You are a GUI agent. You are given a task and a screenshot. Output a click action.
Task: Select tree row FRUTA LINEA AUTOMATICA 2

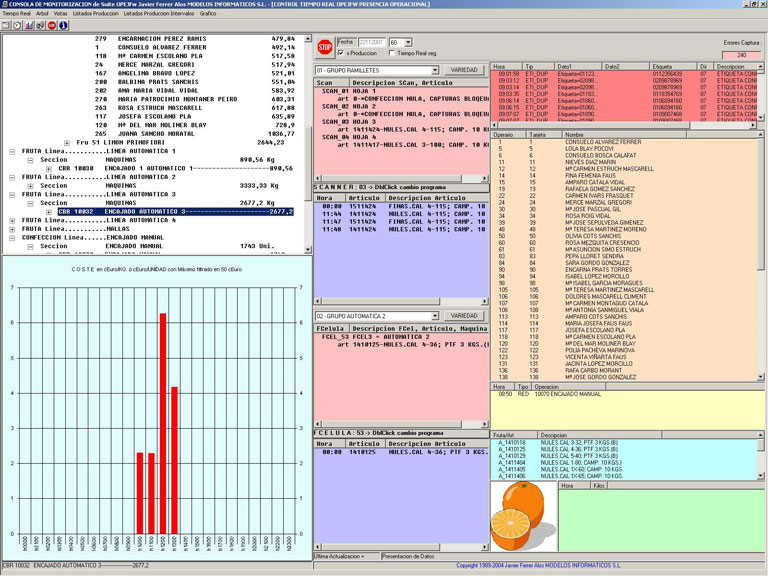[98, 177]
